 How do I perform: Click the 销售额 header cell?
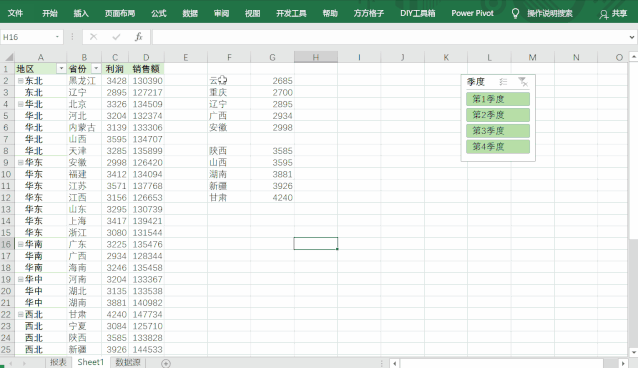click(146, 69)
